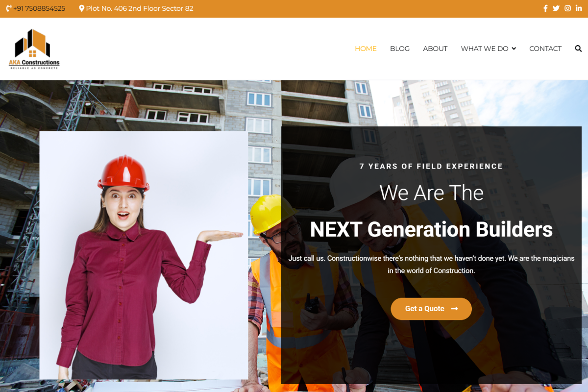
Task: Click the Plot No. 406 address text
Action: [140, 8]
